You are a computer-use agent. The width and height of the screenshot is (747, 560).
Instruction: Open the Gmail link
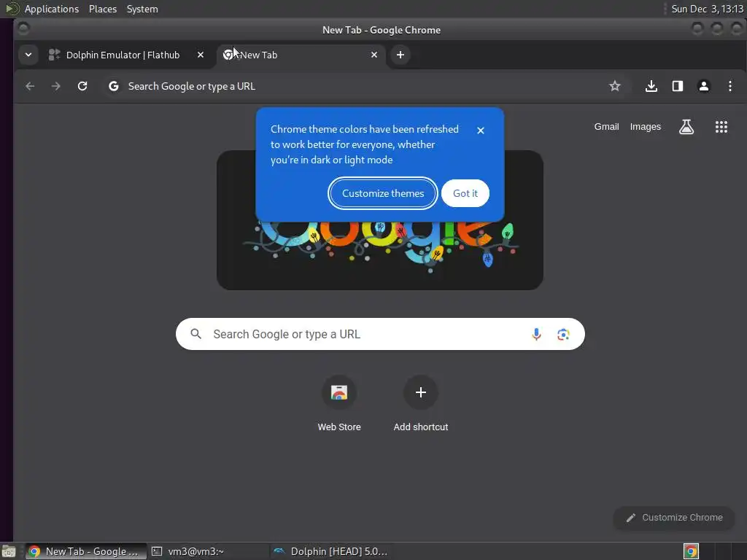pyautogui.click(x=606, y=127)
